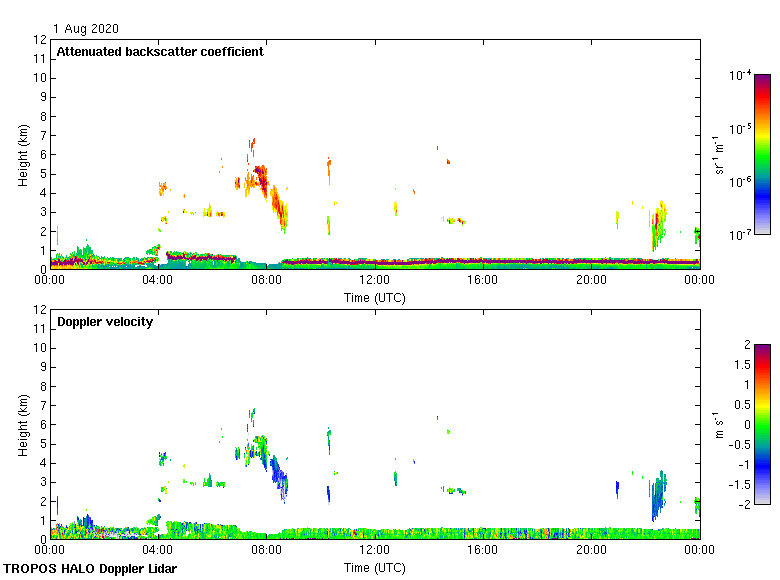Select the 08:00 tick on the upper time axis
780x580 pixels.
pyautogui.click(x=266, y=281)
